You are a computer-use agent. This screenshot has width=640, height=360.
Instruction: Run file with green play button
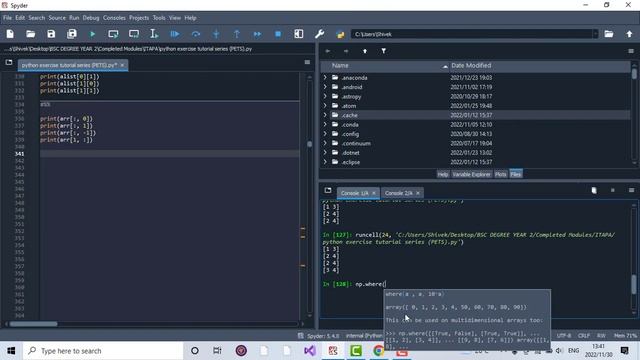click(x=92, y=34)
